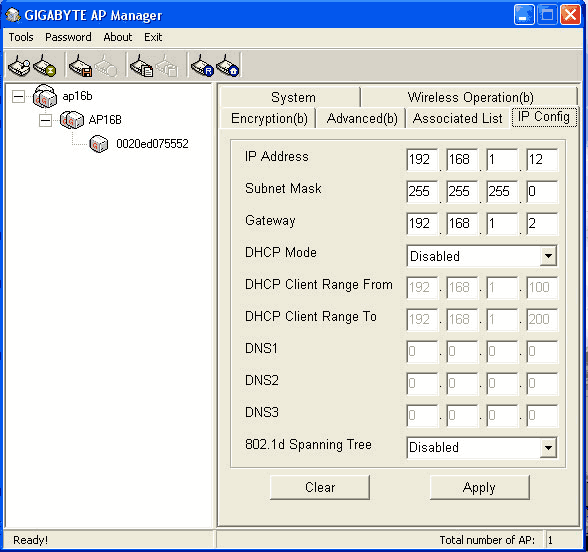
Task: Click IP Address last octet field 12
Action: click(542, 160)
